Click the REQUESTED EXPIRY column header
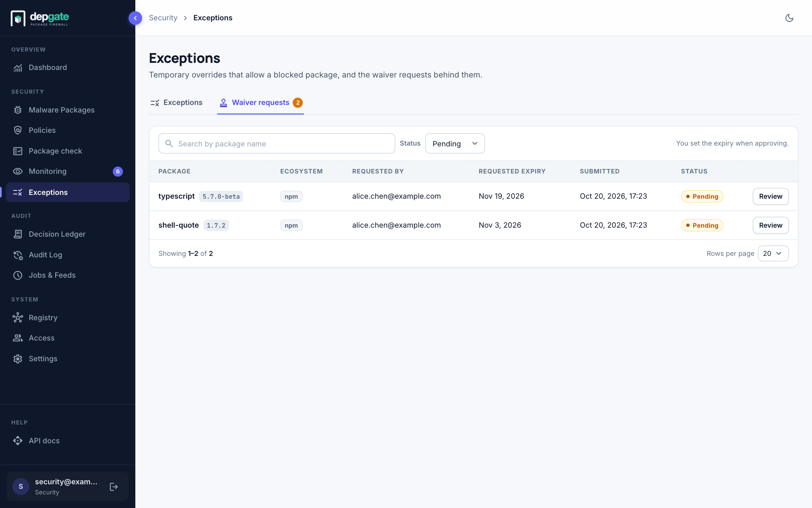 point(512,171)
